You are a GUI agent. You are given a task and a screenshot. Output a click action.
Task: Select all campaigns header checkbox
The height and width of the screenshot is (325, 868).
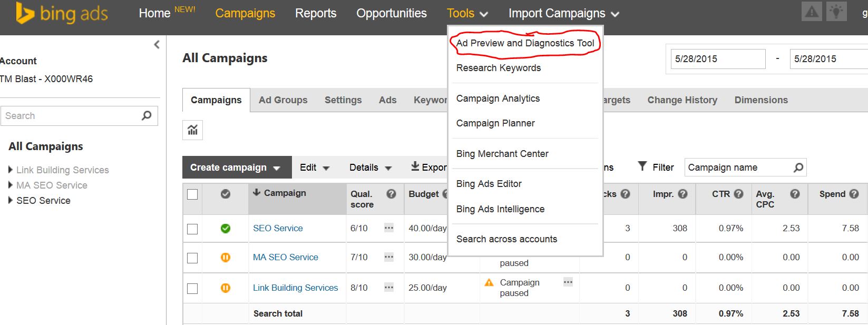click(192, 194)
